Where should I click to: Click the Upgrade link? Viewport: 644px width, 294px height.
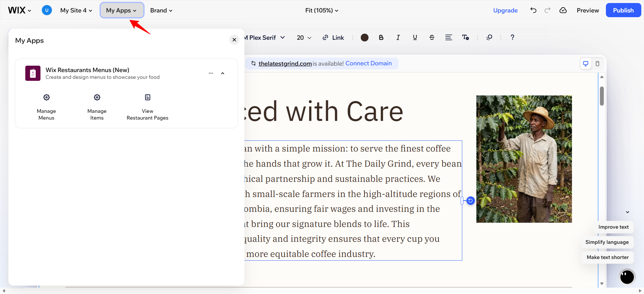[505, 10]
